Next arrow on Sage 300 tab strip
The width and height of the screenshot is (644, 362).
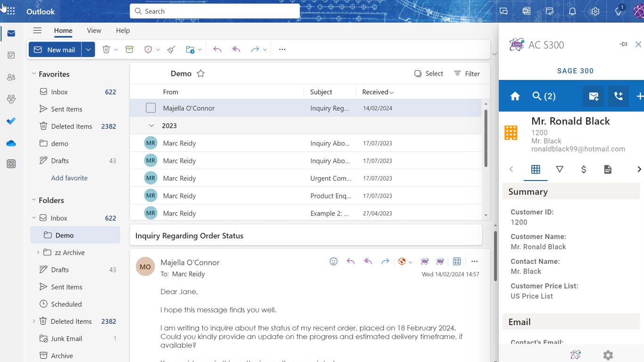click(639, 169)
